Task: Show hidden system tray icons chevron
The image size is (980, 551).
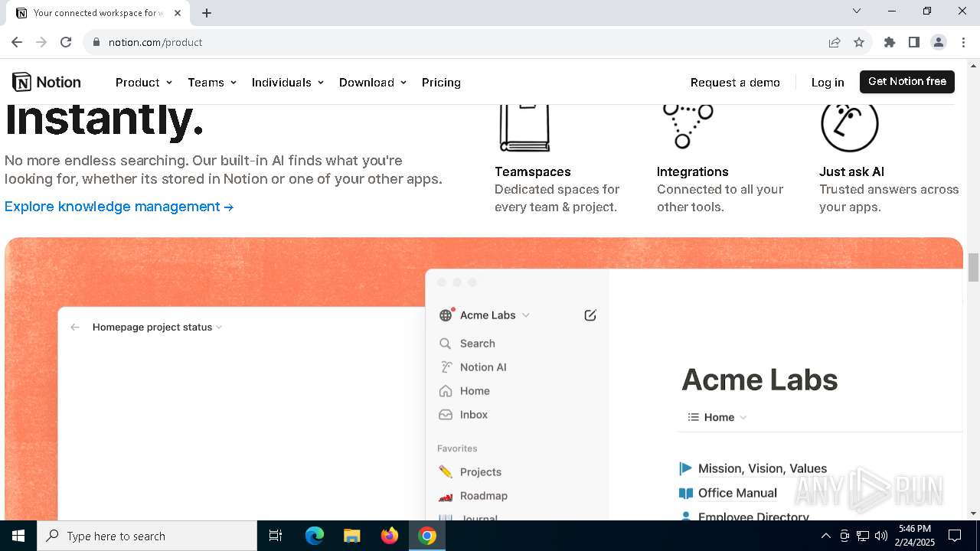Action: coord(825,536)
